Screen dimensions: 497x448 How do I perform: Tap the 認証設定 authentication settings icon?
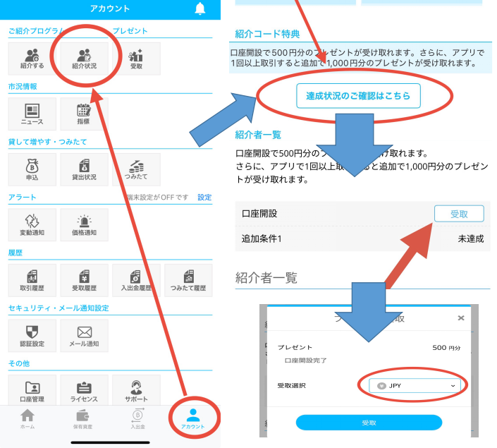[32, 335]
